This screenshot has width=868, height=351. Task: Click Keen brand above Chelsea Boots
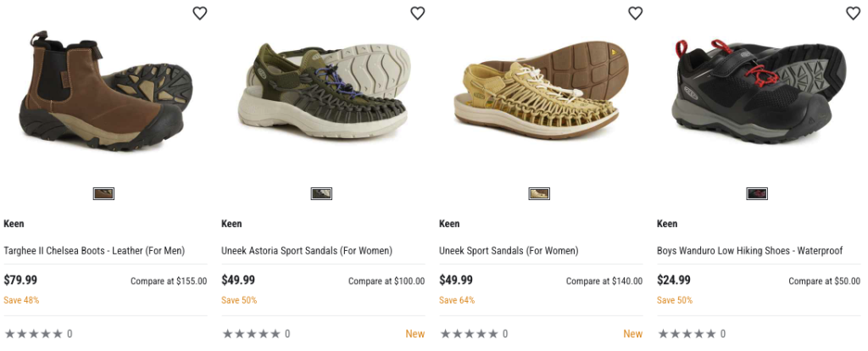click(14, 224)
